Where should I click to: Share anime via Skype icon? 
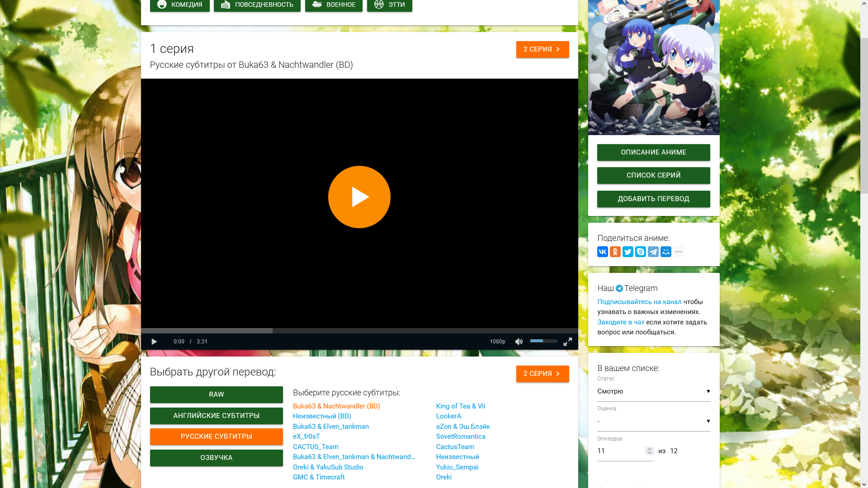[641, 252]
